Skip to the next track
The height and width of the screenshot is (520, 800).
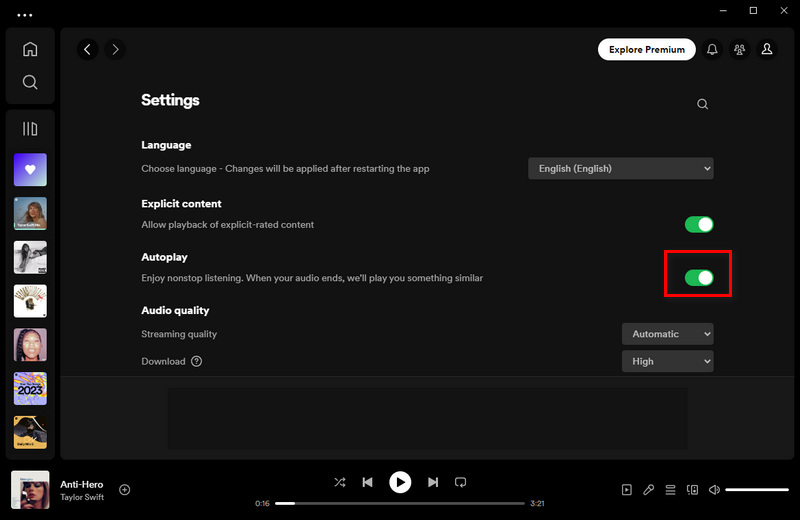click(433, 482)
